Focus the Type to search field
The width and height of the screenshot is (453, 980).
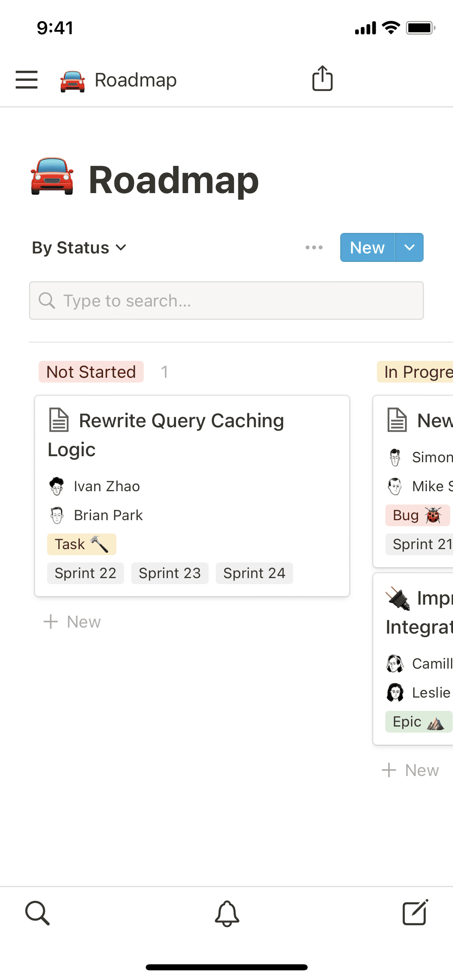tap(226, 301)
